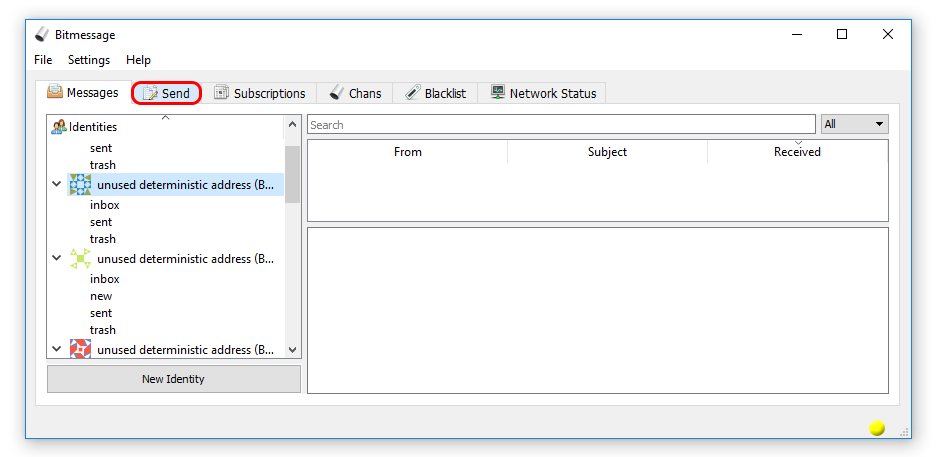Click the Search input field
The width and height of the screenshot is (940, 457).
coord(561,125)
